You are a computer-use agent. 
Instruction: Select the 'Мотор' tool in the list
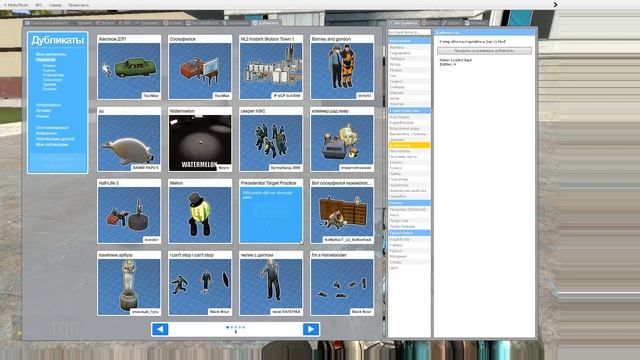[409, 64]
